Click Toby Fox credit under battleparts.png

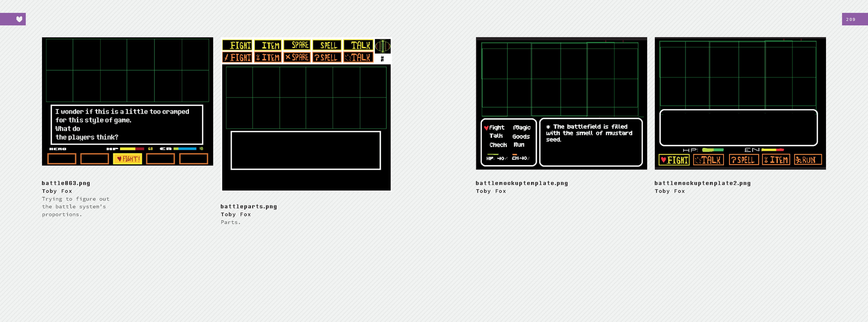click(x=236, y=214)
